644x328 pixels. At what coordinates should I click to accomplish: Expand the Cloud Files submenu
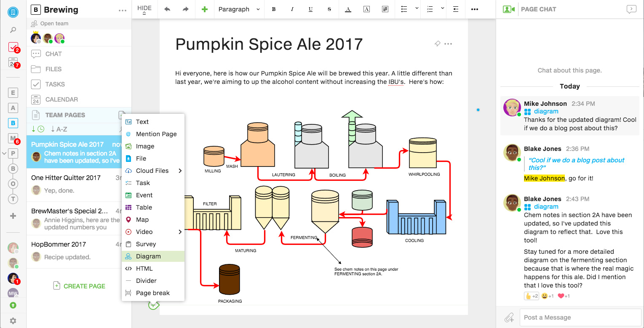click(x=180, y=171)
